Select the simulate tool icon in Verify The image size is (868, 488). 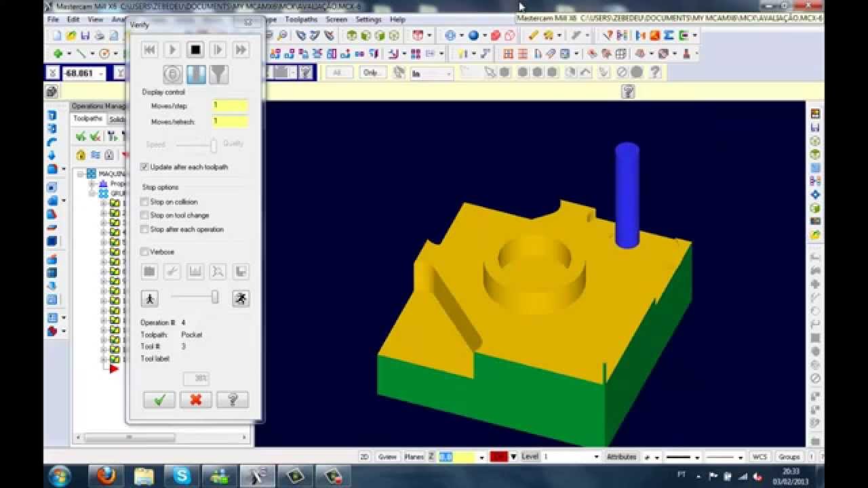click(196, 74)
